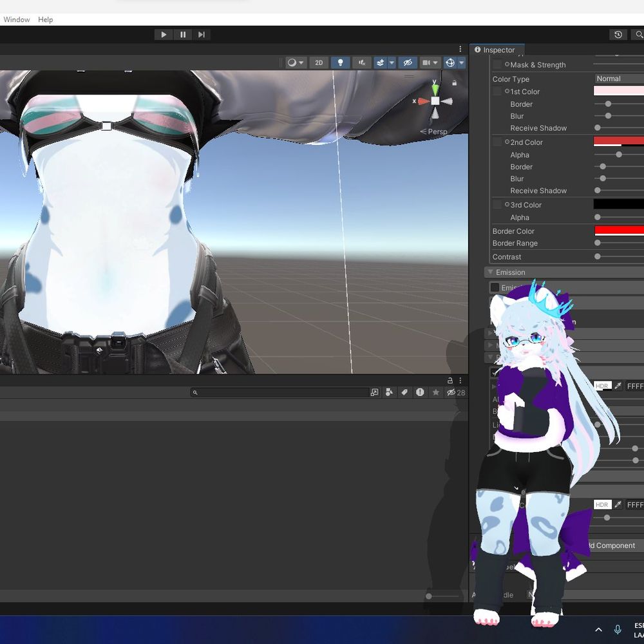This screenshot has height=644, width=644.
Task: Open the Scene draw mode dropdown
Action: 296,62
